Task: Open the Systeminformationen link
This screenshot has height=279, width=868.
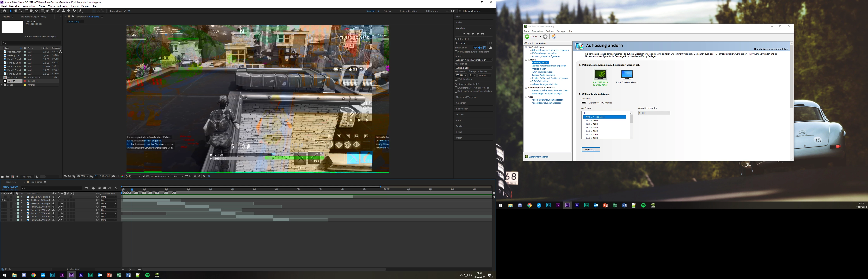Action: click(538, 157)
